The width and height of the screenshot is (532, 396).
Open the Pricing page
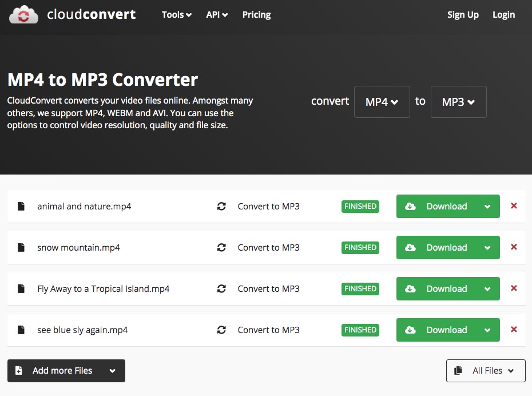(x=256, y=14)
